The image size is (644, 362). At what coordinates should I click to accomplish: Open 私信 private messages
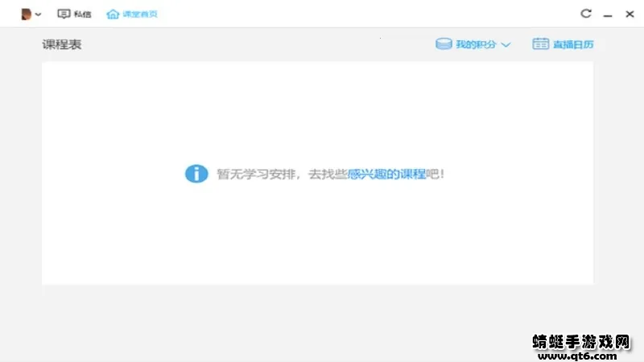[74, 14]
